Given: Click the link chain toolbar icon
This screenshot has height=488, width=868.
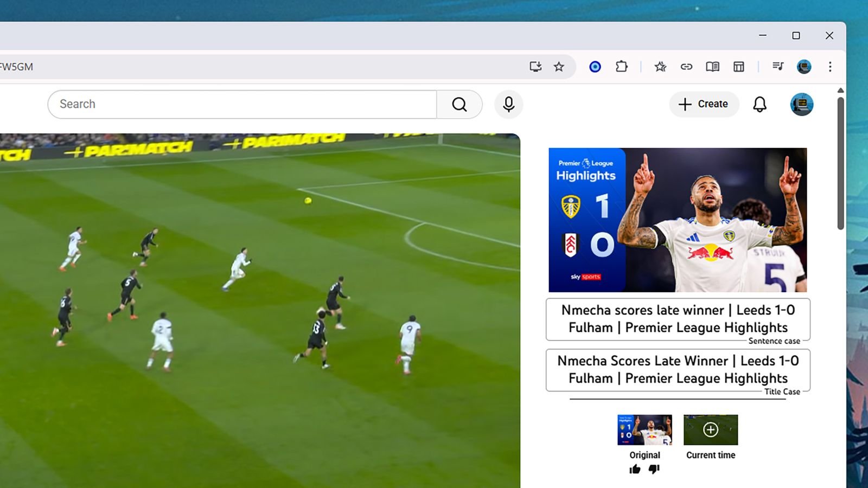Looking at the screenshot, I should click(x=686, y=67).
